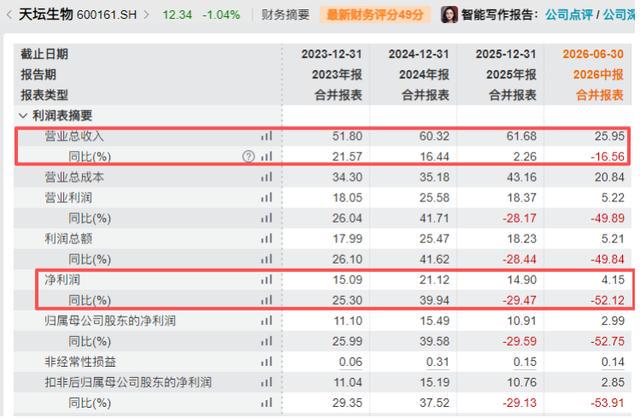The width and height of the screenshot is (640, 418).
Task: Click the net profit growth value -52.12
Action: [607, 300]
